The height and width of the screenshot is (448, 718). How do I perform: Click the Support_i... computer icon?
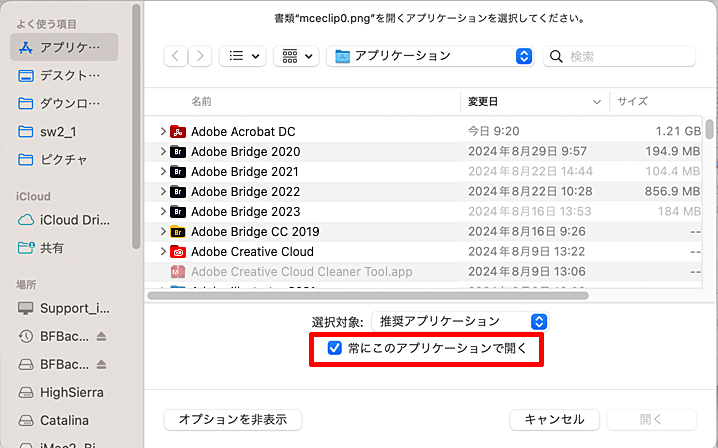click(x=26, y=308)
